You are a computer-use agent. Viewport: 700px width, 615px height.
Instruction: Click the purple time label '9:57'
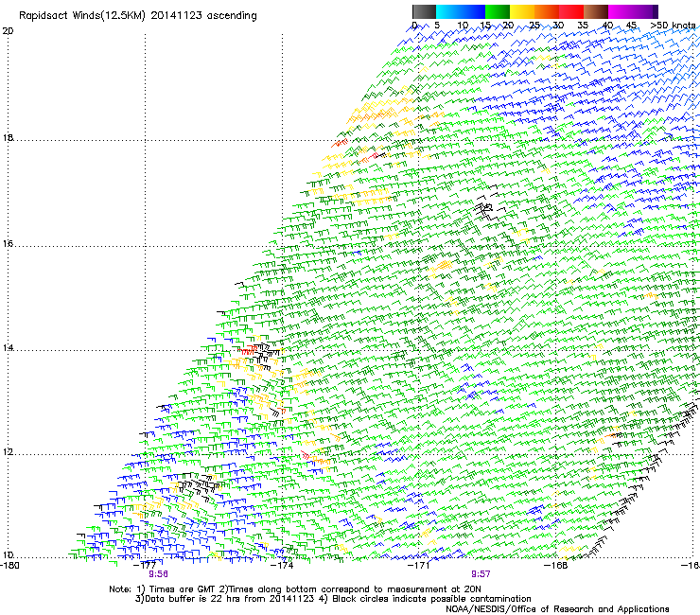click(481, 574)
